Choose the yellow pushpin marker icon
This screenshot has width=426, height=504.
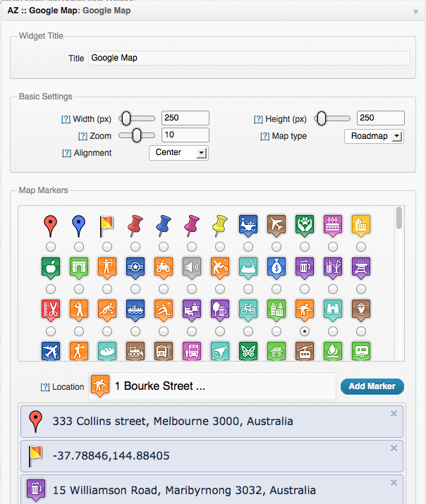(x=219, y=226)
